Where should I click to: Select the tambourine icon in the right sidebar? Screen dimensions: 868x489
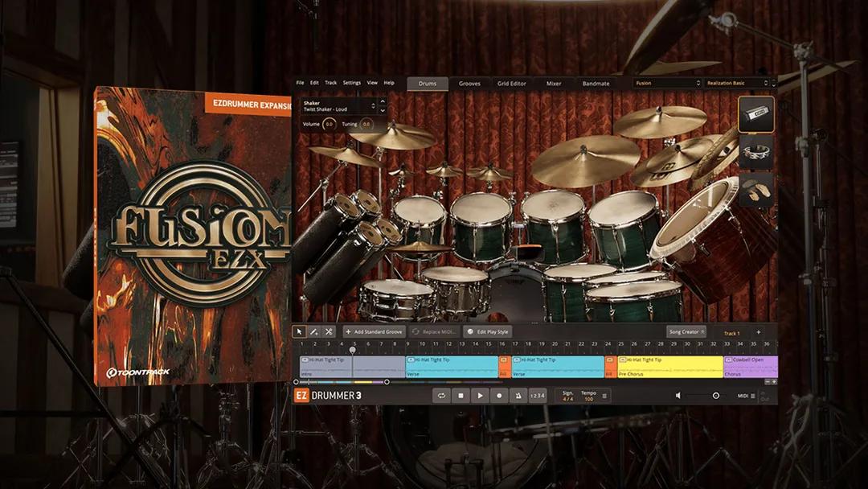(x=755, y=151)
